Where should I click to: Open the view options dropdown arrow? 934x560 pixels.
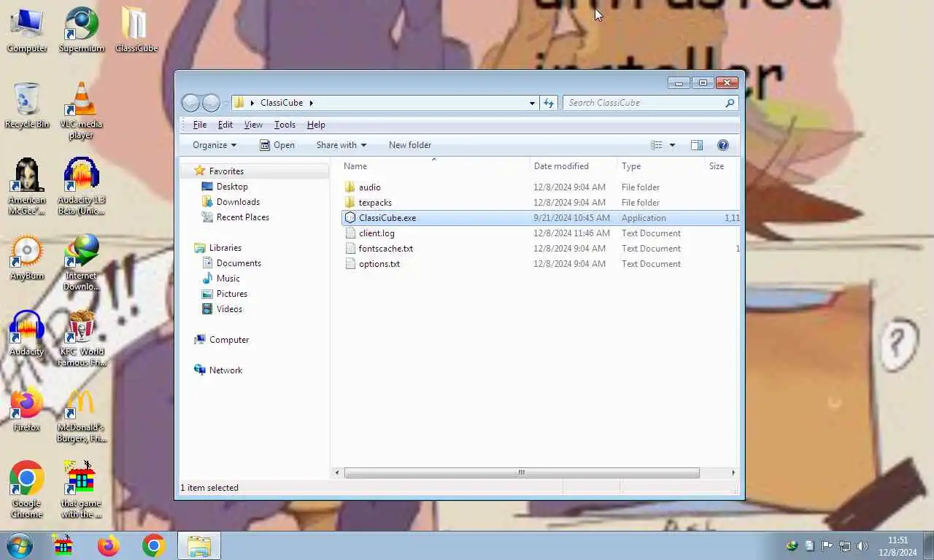[x=672, y=145]
